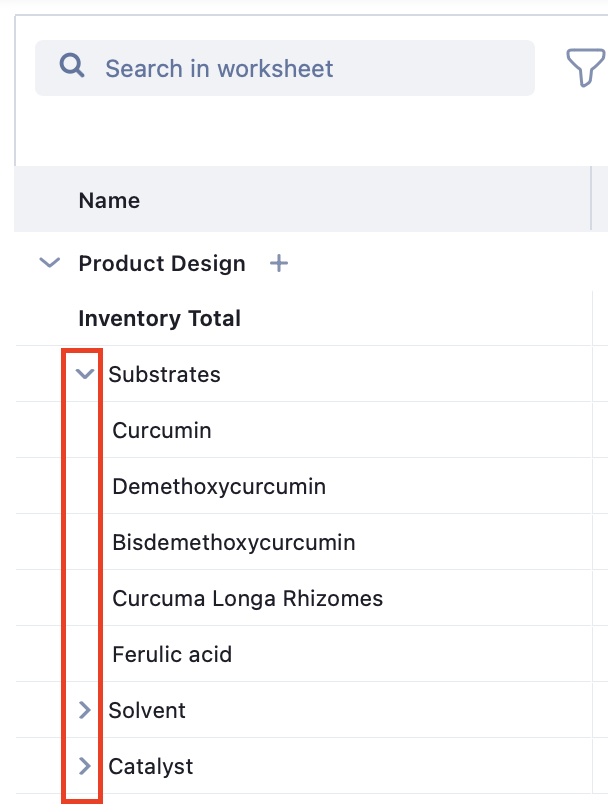The image size is (608, 804).
Task: Select the Catalyst row label
Action: [x=151, y=767]
